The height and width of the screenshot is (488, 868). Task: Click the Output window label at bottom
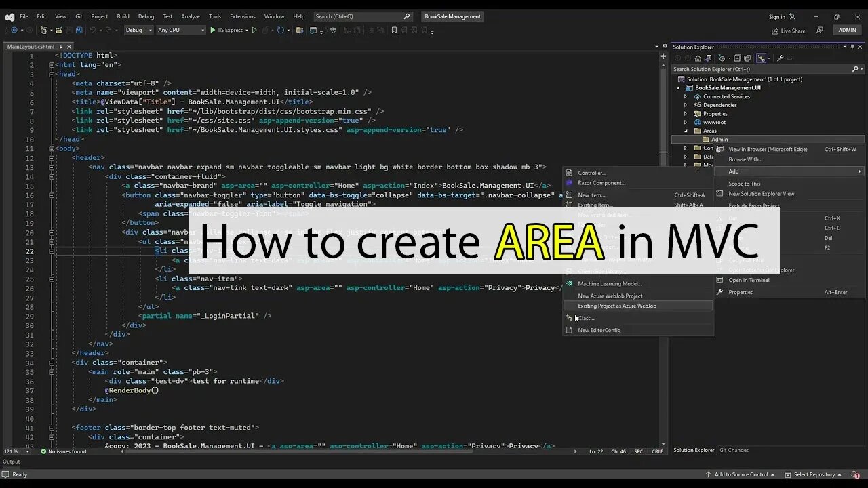click(x=12, y=462)
